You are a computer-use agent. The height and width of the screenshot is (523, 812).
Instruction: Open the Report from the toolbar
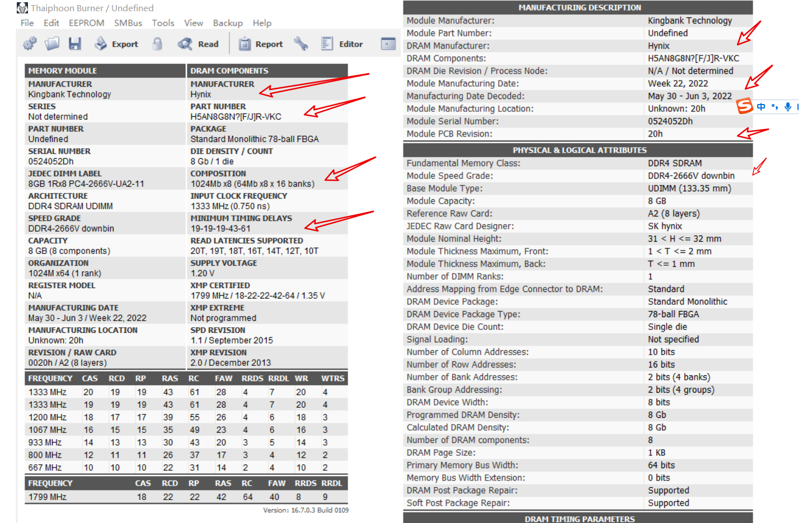tap(261, 44)
